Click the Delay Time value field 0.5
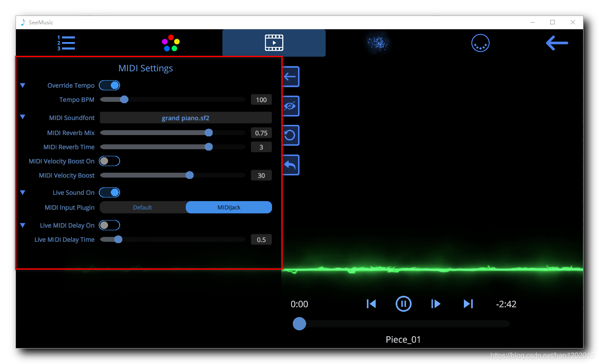The height and width of the screenshot is (364, 599). coord(261,240)
